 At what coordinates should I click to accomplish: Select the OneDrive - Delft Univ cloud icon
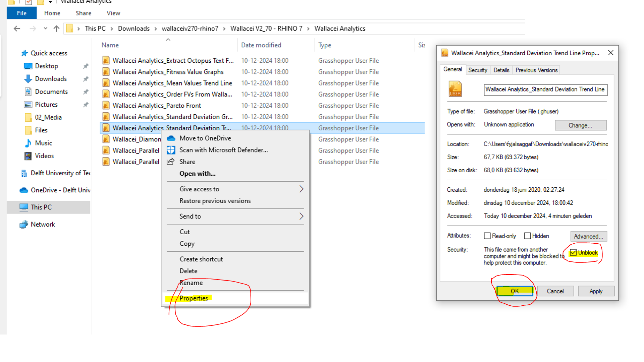point(23,190)
